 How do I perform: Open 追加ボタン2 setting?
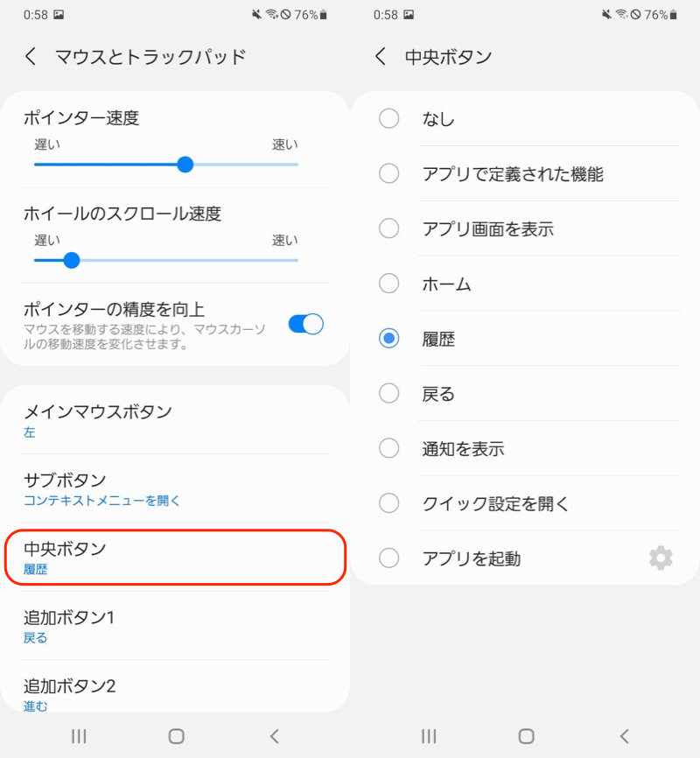click(x=175, y=691)
